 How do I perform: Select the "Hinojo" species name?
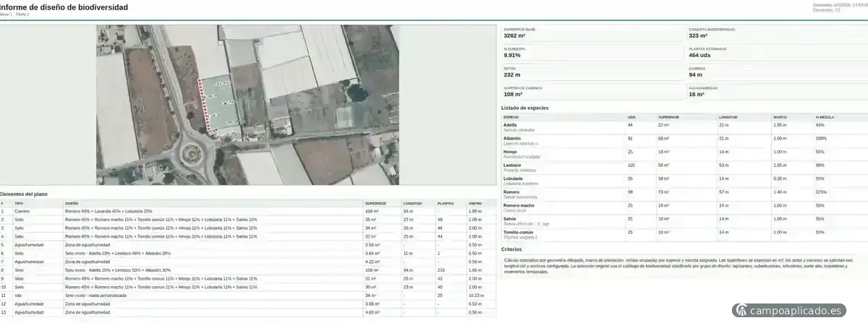511,151
